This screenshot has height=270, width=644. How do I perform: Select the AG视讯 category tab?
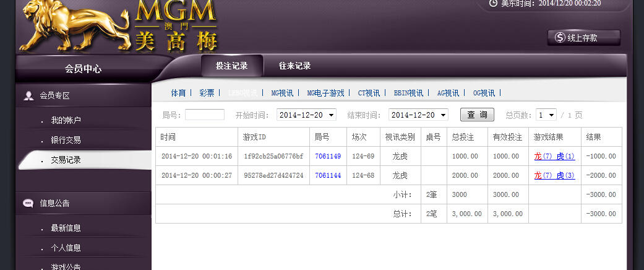point(448,94)
